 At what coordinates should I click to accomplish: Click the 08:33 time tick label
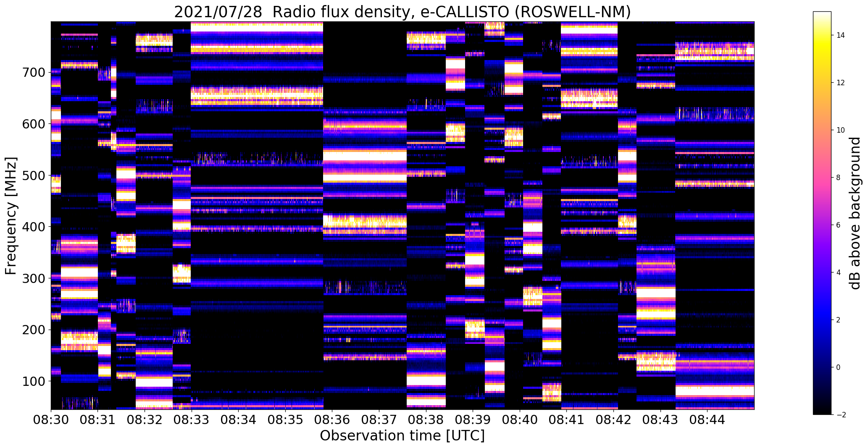[x=192, y=420]
